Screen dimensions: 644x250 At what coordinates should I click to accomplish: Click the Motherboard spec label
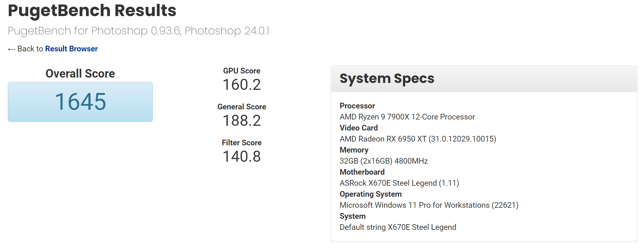pyautogui.click(x=362, y=172)
